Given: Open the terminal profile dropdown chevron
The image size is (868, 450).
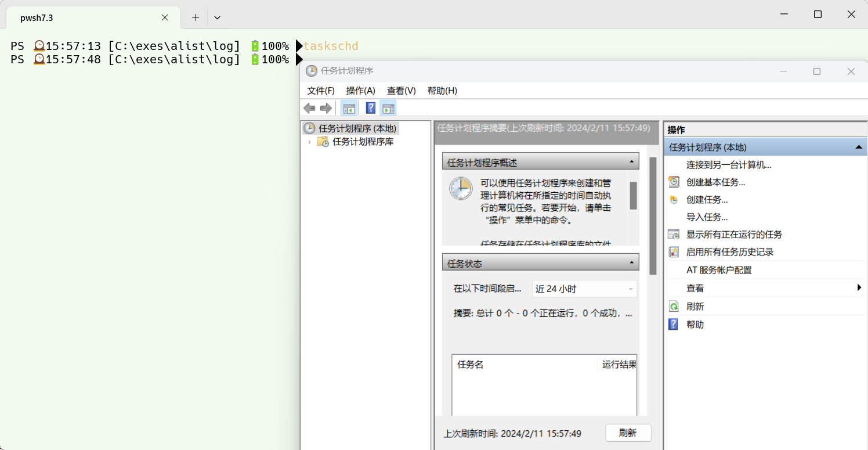Looking at the screenshot, I should tap(217, 17).
